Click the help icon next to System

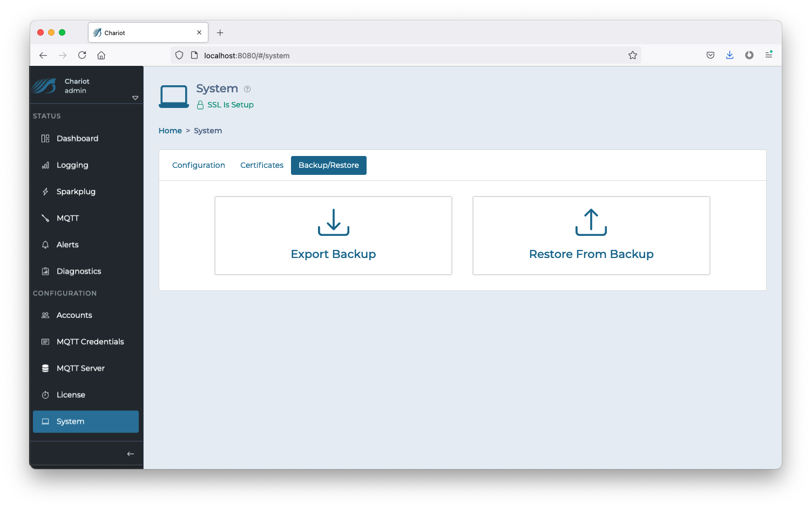(x=247, y=89)
